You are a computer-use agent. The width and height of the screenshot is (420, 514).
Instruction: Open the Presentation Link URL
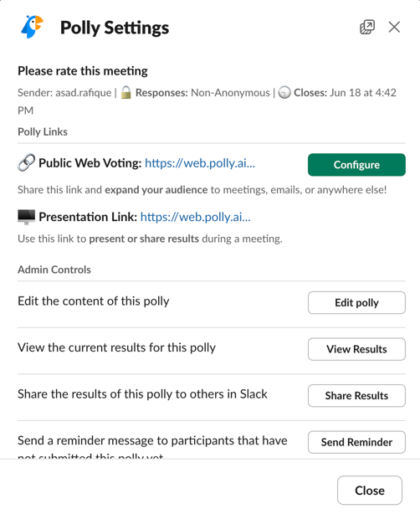195,217
